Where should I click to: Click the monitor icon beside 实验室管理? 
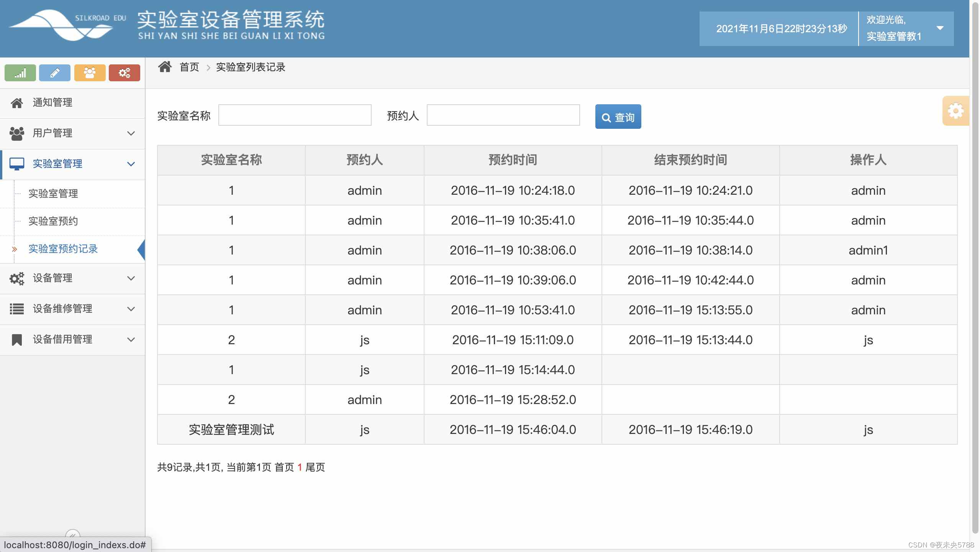[17, 164]
